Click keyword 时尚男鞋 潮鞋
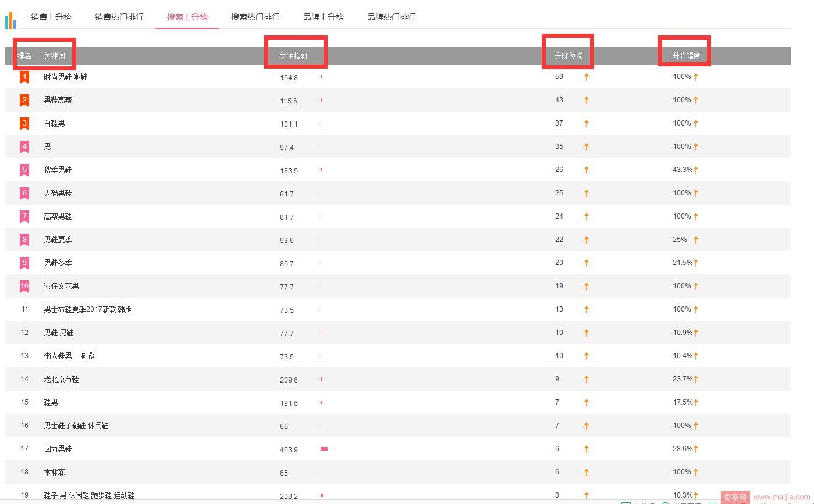 coord(66,77)
